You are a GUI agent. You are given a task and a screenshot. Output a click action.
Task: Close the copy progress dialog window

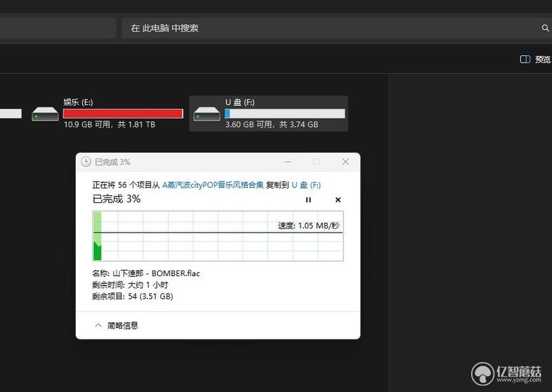pos(346,161)
